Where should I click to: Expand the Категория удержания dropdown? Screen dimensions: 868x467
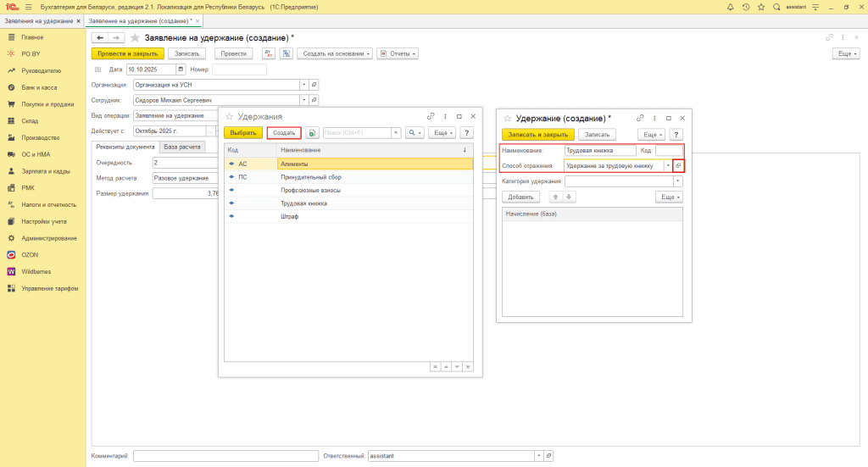tap(677, 181)
